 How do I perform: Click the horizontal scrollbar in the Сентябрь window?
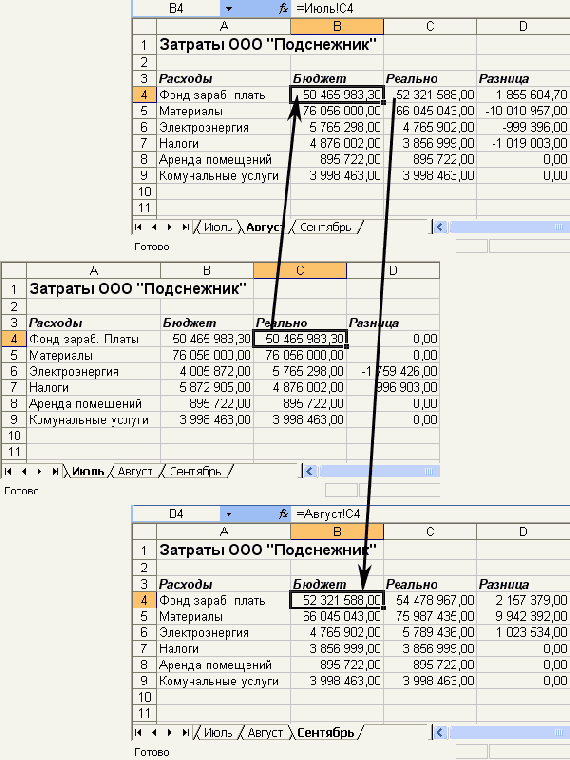click(508, 732)
